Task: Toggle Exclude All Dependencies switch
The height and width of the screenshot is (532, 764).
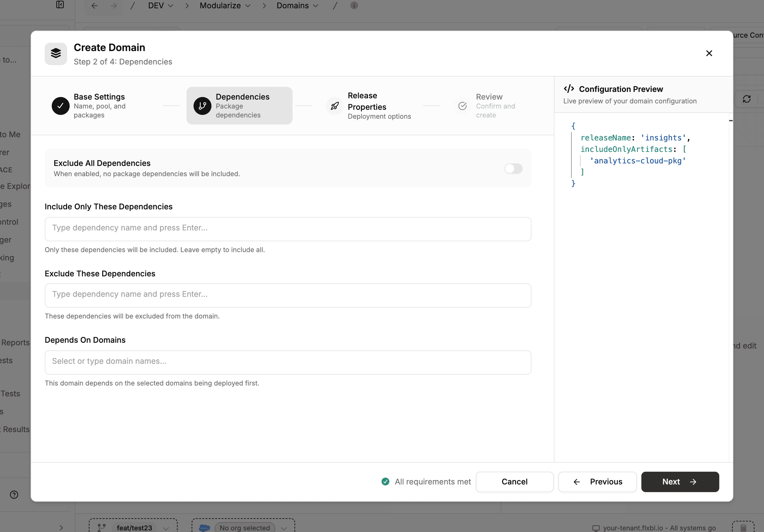Action: click(513, 169)
